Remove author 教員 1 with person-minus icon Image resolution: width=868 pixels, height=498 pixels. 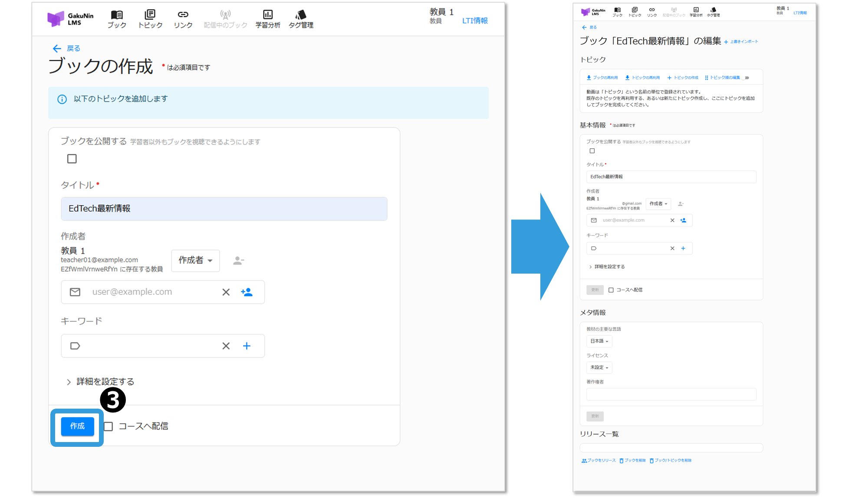click(x=238, y=260)
